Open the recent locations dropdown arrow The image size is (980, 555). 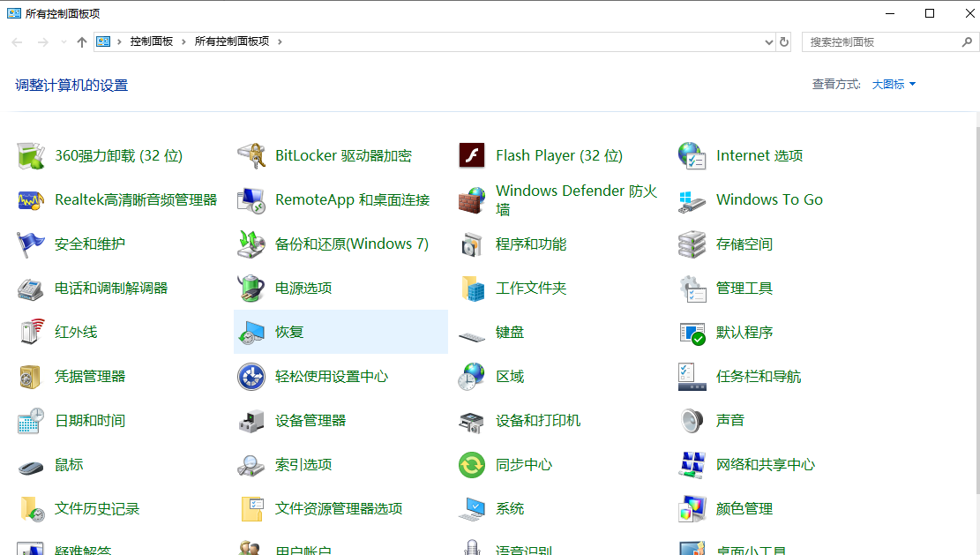pyautogui.click(x=64, y=41)
